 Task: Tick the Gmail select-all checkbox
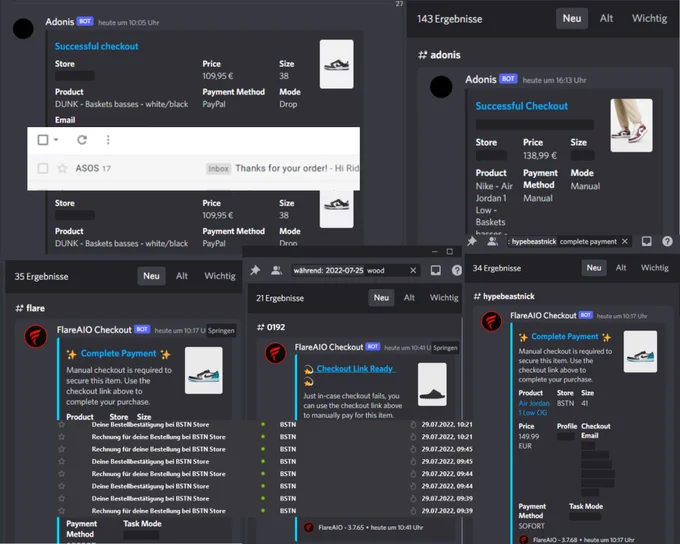(x=43, y=140)
